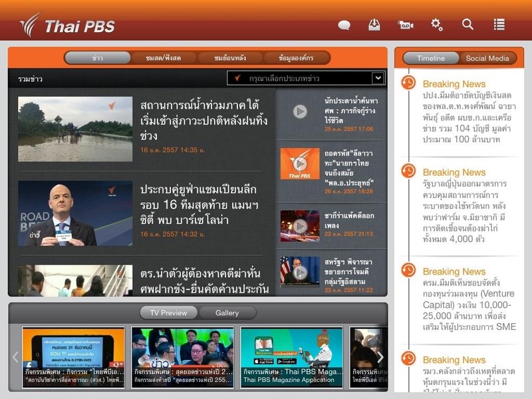Click video date 26 ธ.ค. 2557 18:28
This screenshot has height=399, width=532.
(348, 192)
